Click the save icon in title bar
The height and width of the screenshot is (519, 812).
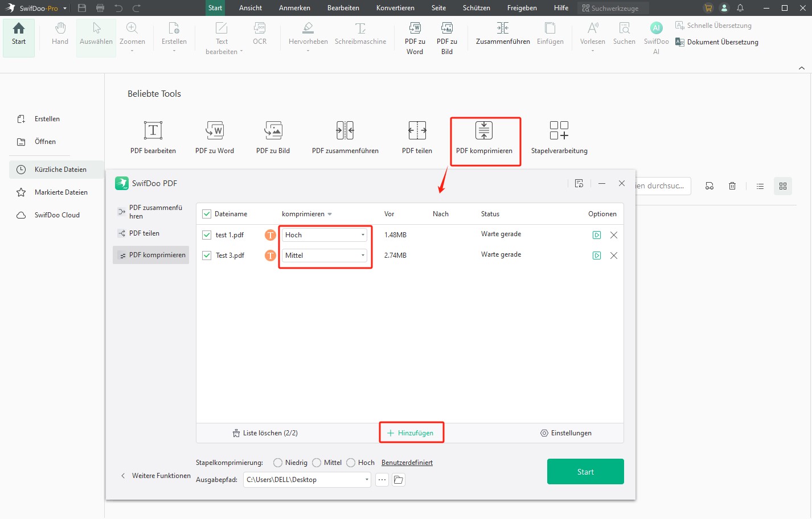(82, 8)
